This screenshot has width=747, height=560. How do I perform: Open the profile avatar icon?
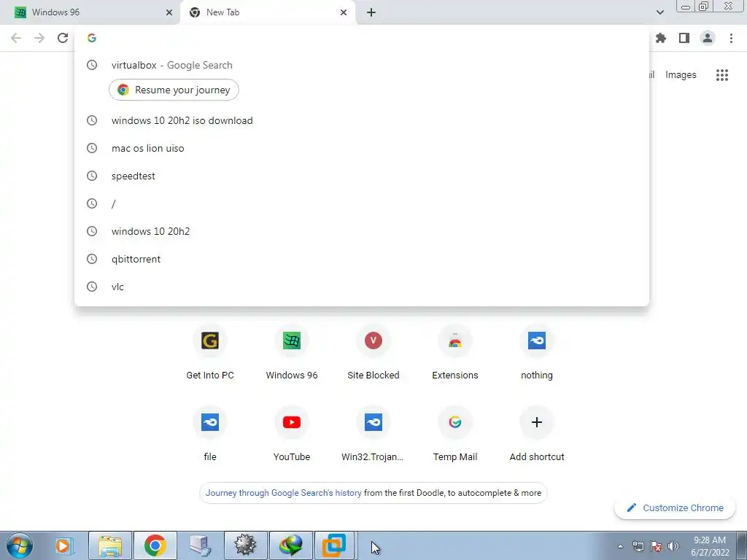click(x=708, y=38)
